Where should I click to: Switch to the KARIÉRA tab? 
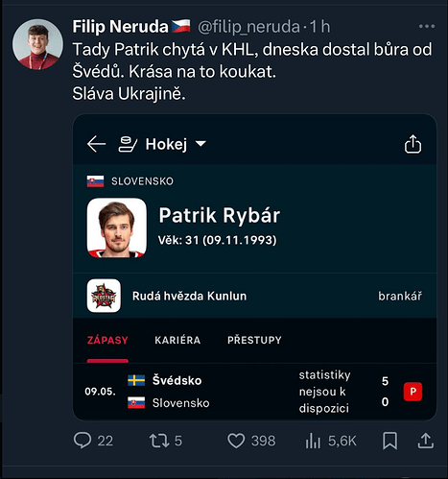point(177,340)
